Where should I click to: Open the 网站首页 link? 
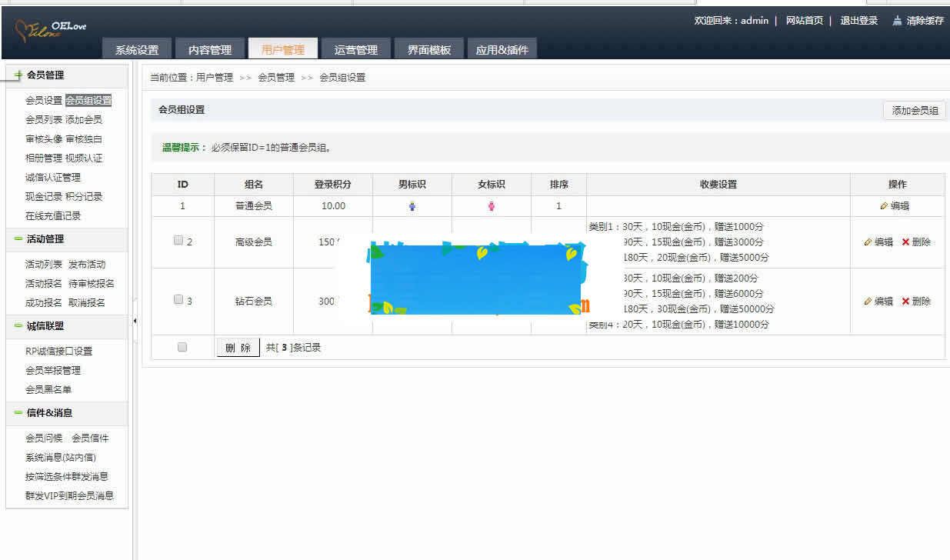(804, 22)
